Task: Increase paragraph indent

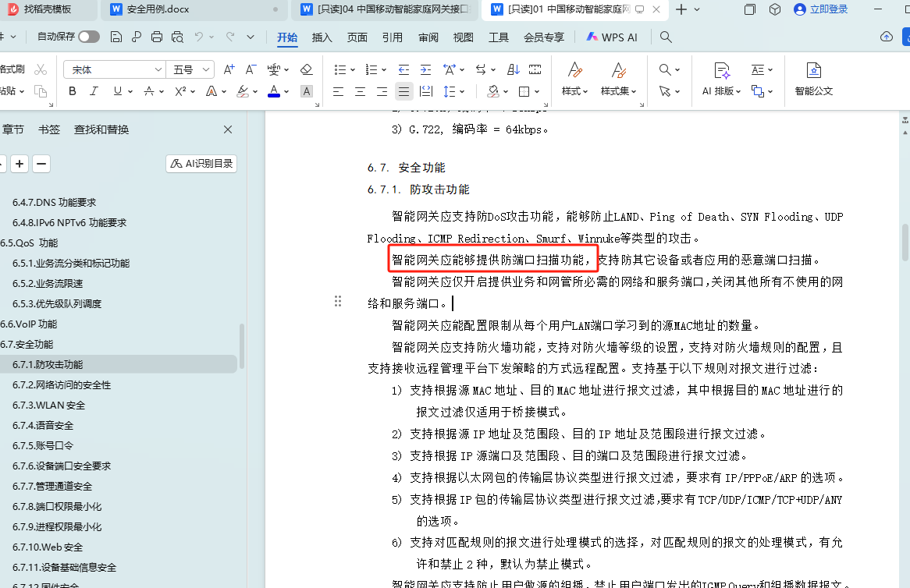Action: click(x=425, y=69)
